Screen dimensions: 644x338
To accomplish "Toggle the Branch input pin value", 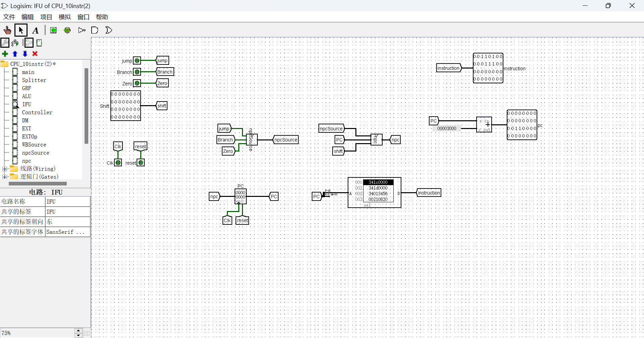I will [x=137, y=72].
